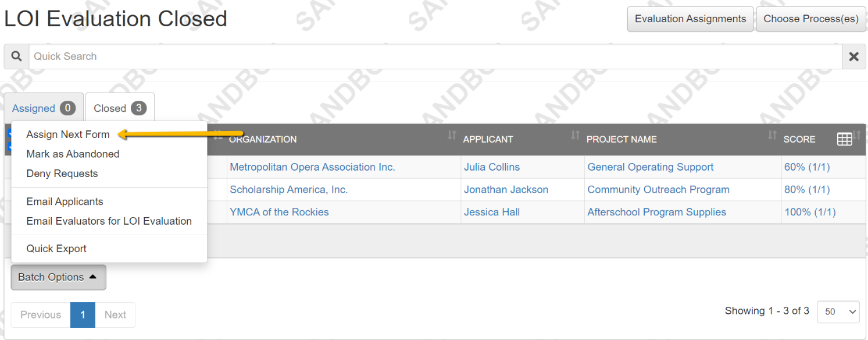Collapse the Batch Options dropdown
The width and height of the screenshot is (868, 340).
[x=58, y=277]
